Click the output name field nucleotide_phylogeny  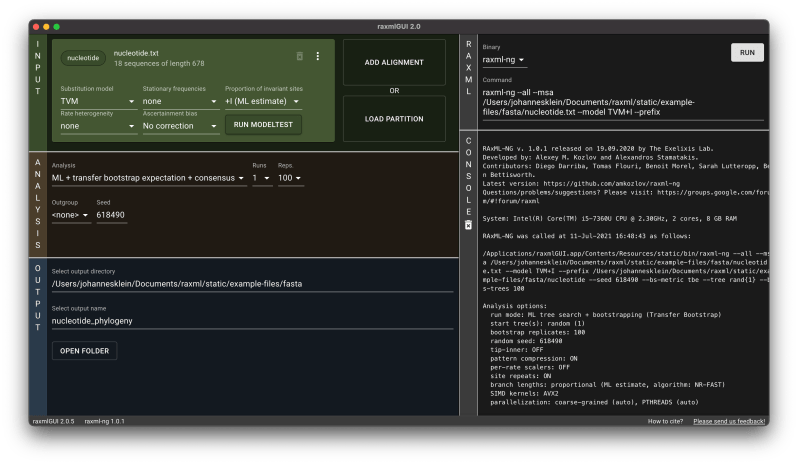tap(252, 321)
